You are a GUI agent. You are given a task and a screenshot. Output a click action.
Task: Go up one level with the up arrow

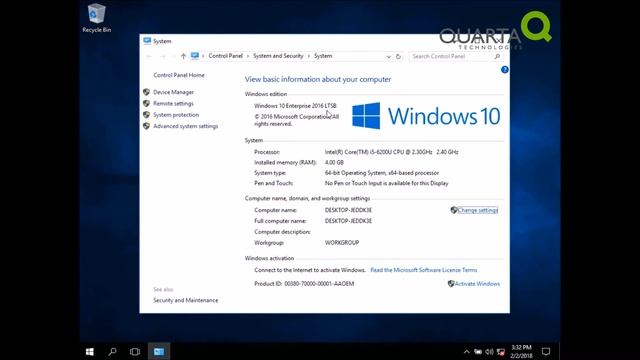(x=183, y=56)
